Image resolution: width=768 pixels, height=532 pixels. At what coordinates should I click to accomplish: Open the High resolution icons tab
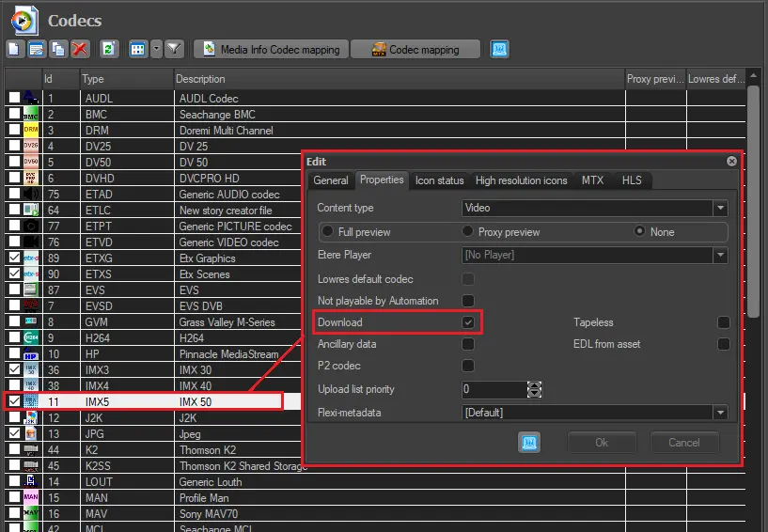(521, 180)
